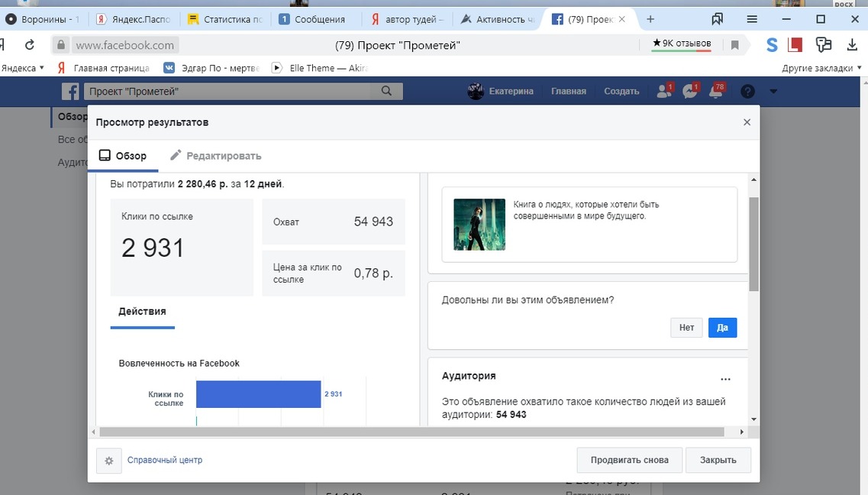
Task: Click the Охват 54 943 stat card
Action: pos(334,222)
